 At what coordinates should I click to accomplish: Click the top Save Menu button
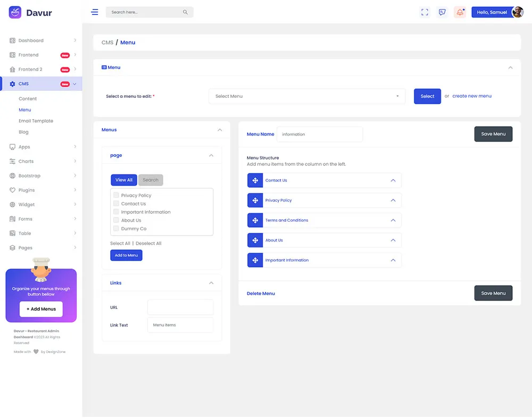(x=493, y=134)
